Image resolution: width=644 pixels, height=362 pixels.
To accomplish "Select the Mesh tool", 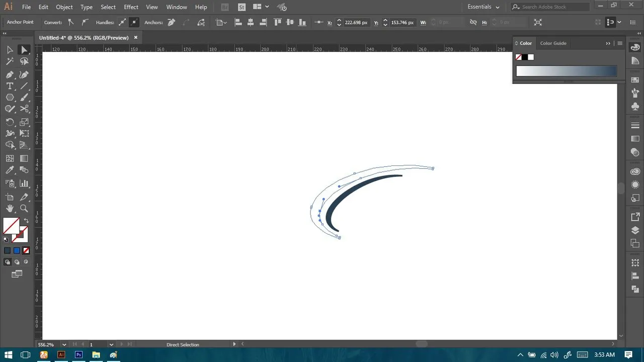I will pos(10,158).
